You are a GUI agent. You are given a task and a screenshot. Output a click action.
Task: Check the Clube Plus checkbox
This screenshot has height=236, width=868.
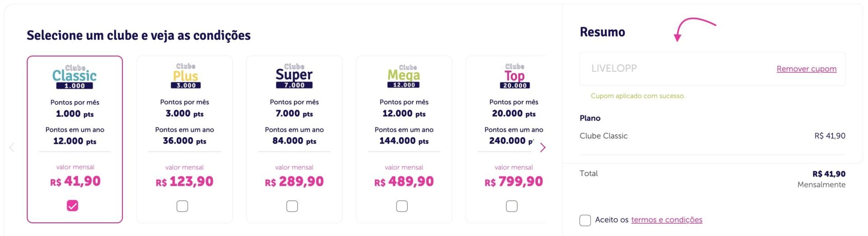[182, 206]
